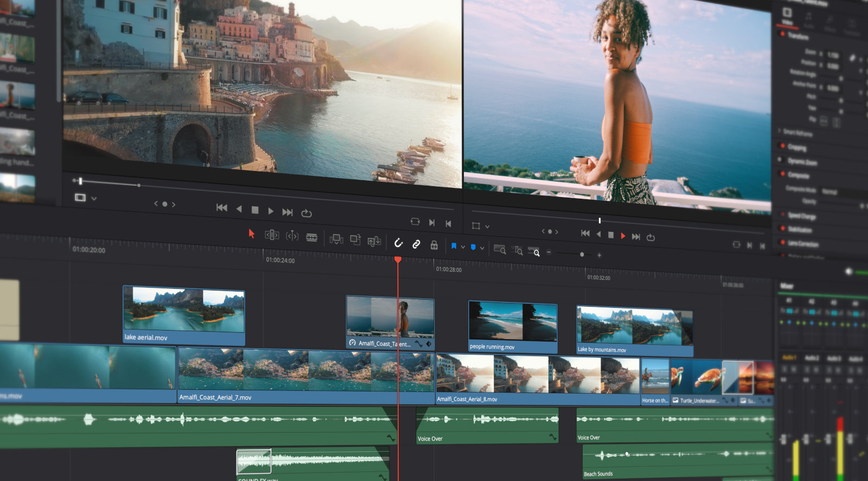Play reverse in the source viewer
868x481 pixels.
pos(239,209)
